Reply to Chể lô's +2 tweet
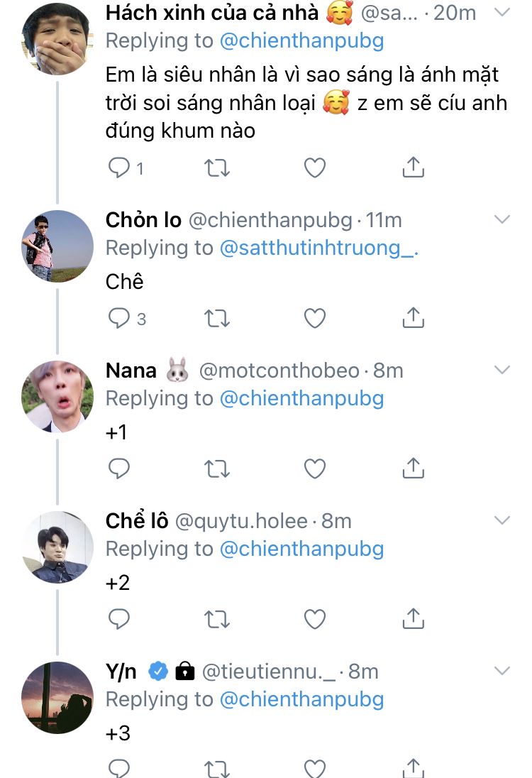 click(119, 619)
